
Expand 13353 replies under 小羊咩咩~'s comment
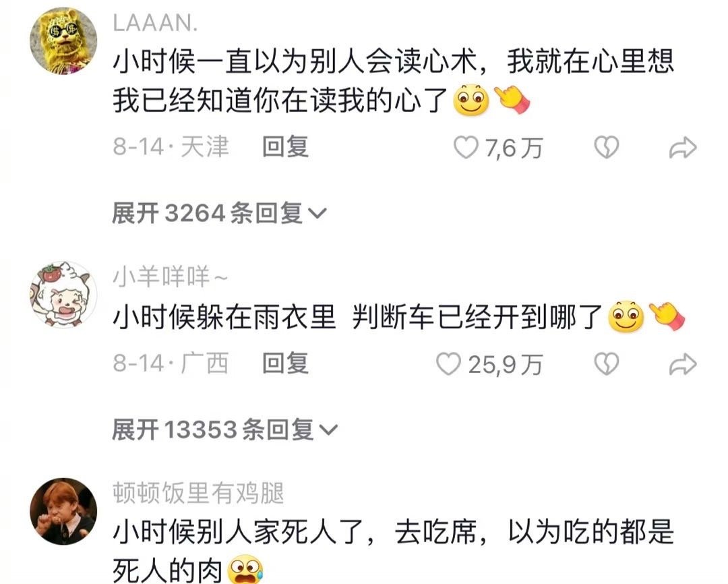tap(224, 430)
